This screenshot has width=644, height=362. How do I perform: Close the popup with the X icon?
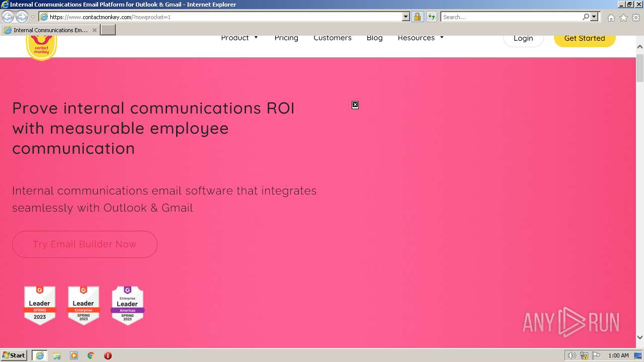click(x=355, y=105)
